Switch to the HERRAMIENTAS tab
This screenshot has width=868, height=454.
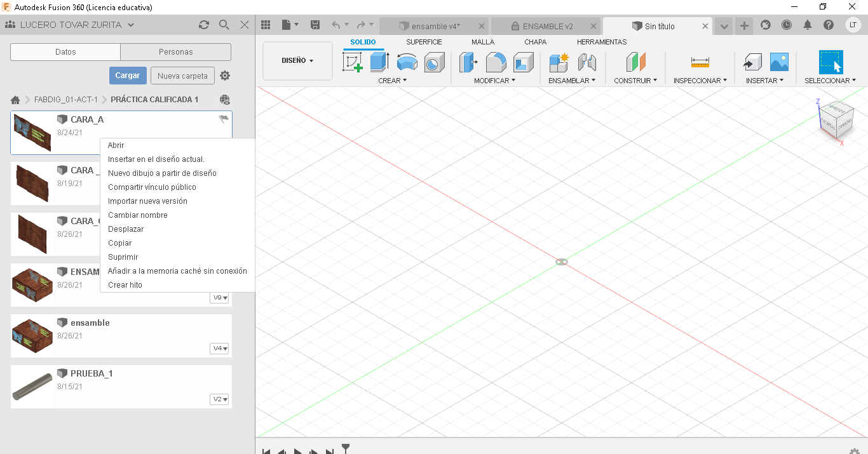coord(602,42)
